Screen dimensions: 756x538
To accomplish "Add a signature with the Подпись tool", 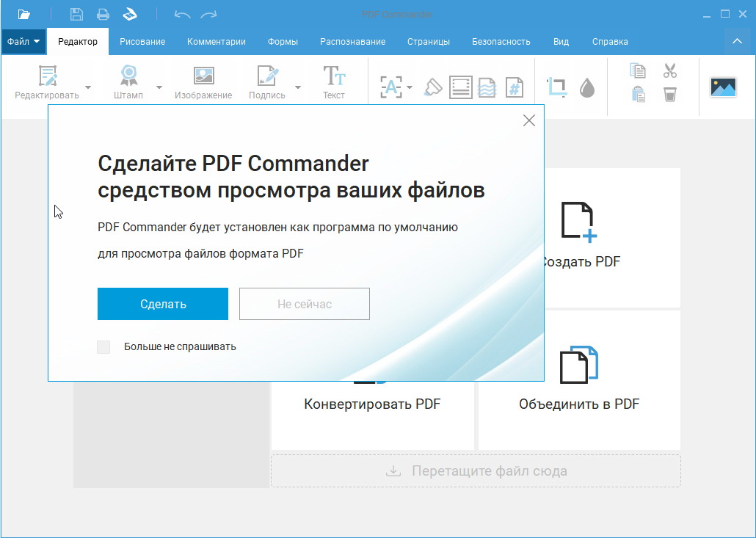I will (267, 82).
